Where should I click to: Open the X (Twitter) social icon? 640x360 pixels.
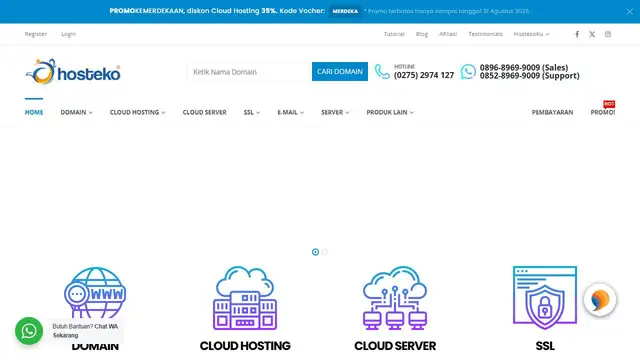592,34
